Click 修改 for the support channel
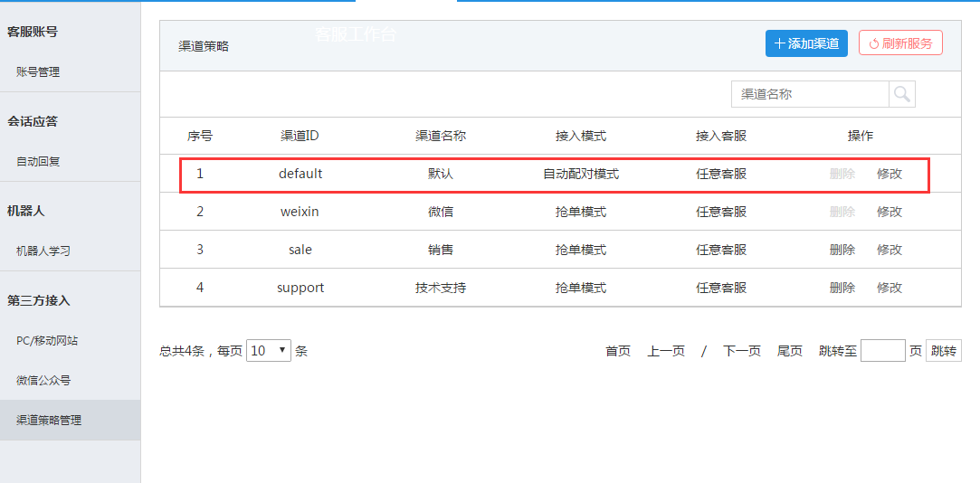The width and height of the screenshot is (980, 483). (x=889, y=288)
